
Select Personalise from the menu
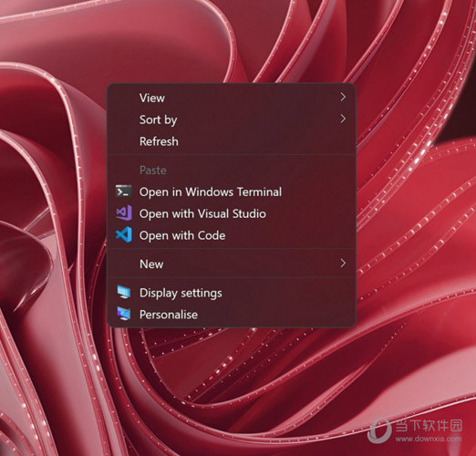[x=232, y=315]
